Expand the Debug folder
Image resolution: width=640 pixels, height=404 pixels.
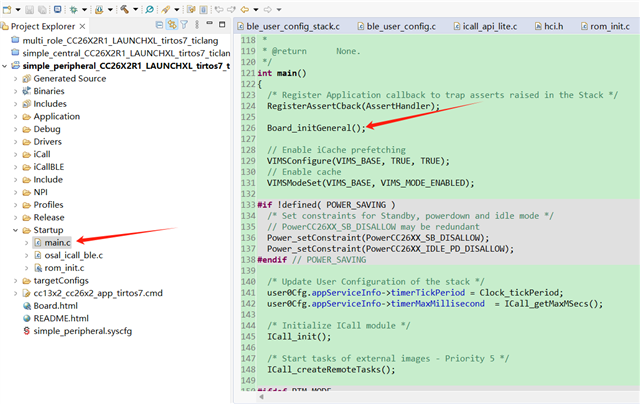coord(16,129)
